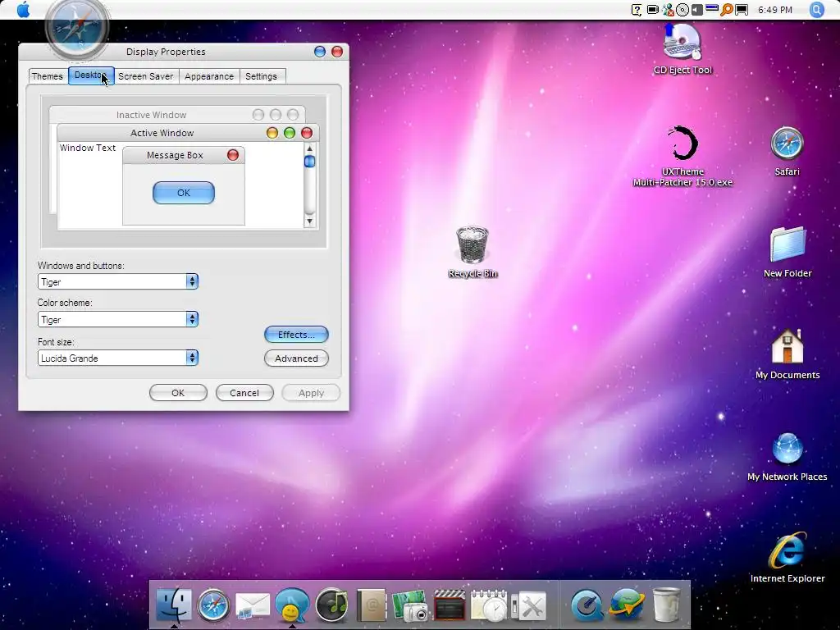840x630 pixels.
Task: Click the orange magnifier tray icon
Action: 727,10
